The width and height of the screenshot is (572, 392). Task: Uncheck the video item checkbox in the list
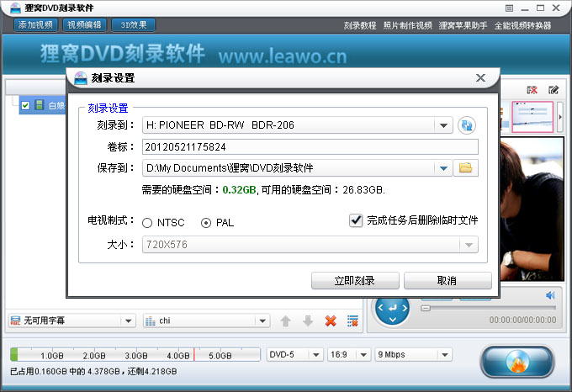(25, 105)
